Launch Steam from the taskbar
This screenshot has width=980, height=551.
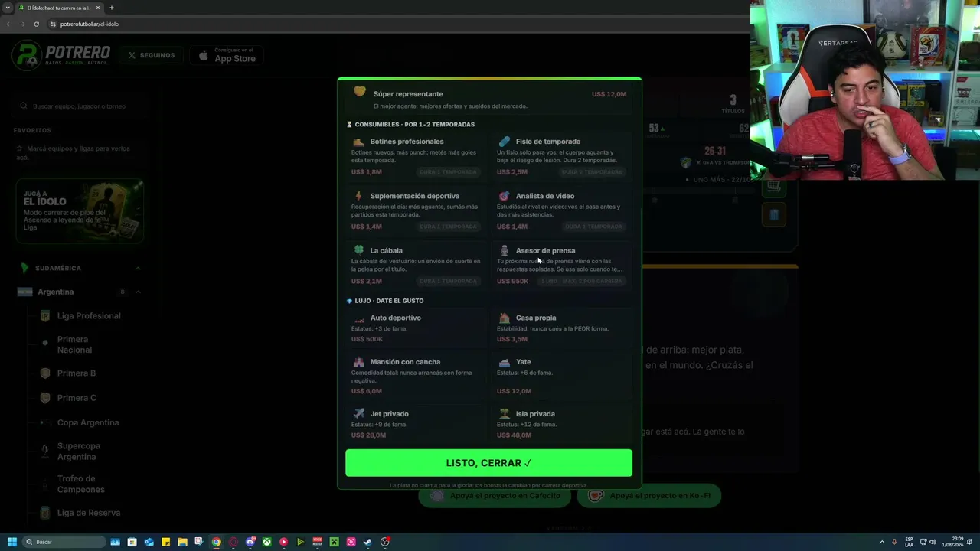coord(367,542)
